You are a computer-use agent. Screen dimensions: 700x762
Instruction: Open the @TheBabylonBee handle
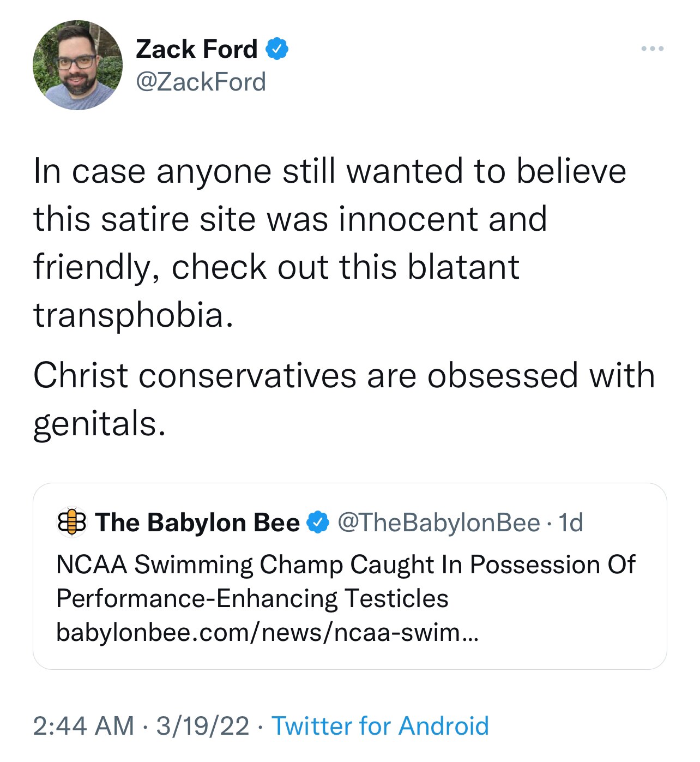coord(439,523)
